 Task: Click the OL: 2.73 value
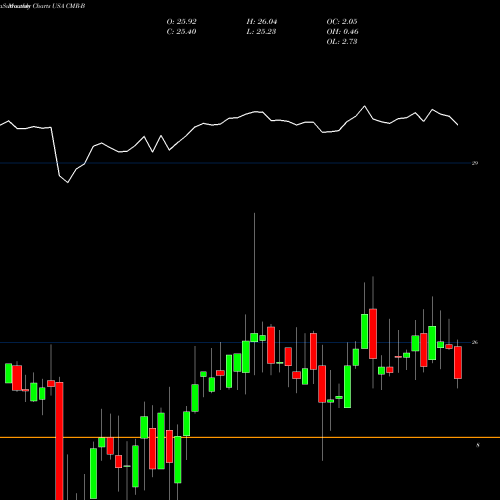click(x=342, y=42)
